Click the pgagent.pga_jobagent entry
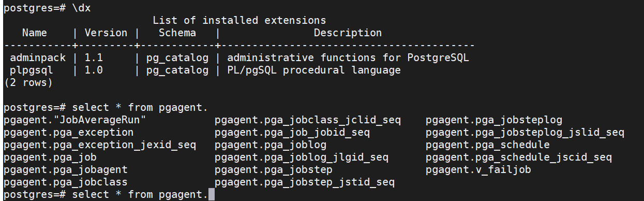644x201 pixels. click(x=65, y=169)
